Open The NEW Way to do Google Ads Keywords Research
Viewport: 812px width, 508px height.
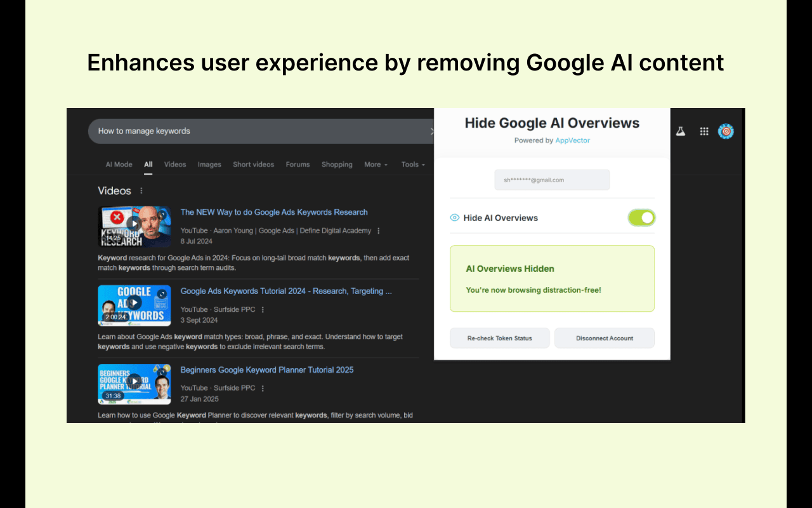(x=274, y=212)
